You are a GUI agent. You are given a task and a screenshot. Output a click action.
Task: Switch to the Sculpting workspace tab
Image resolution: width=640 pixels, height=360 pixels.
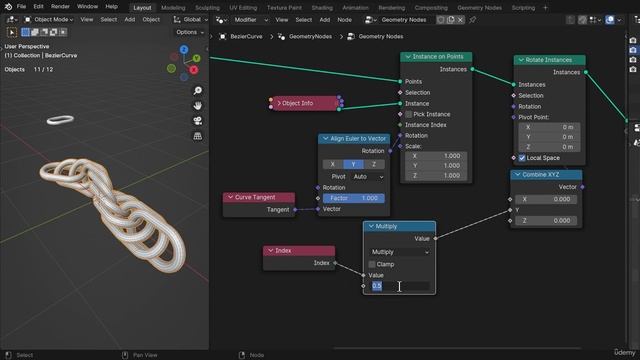point(207,7)
